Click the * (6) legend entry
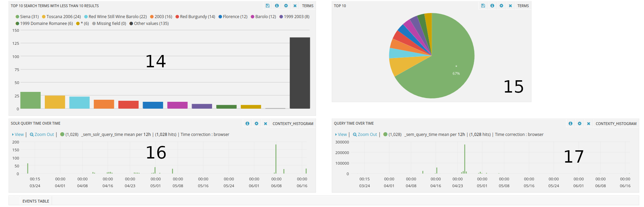The width and height of the screenshot is (644, 207). pyautogui.click(x=82, y=24)
